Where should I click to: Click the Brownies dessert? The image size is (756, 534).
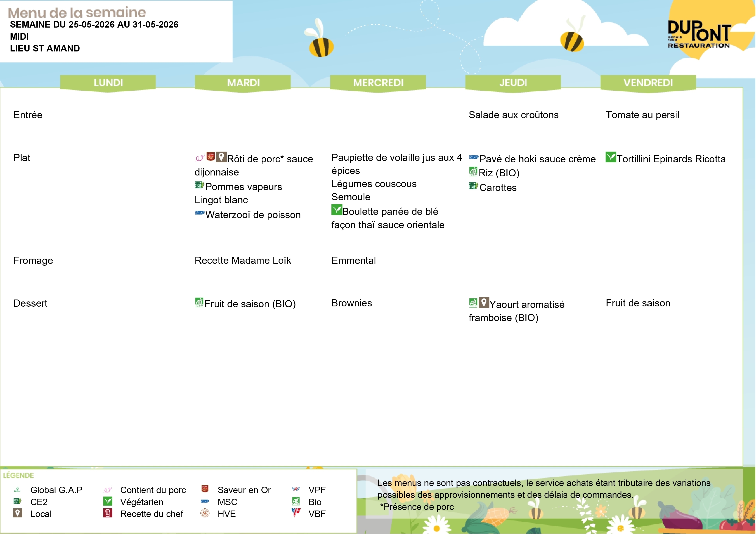click(x=352, y=303)
